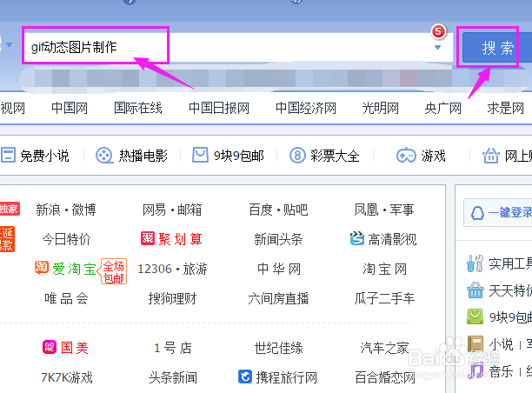Open 百度·贴吧 link
This screenshot has height=393, width=532.
tap(278, 210)
